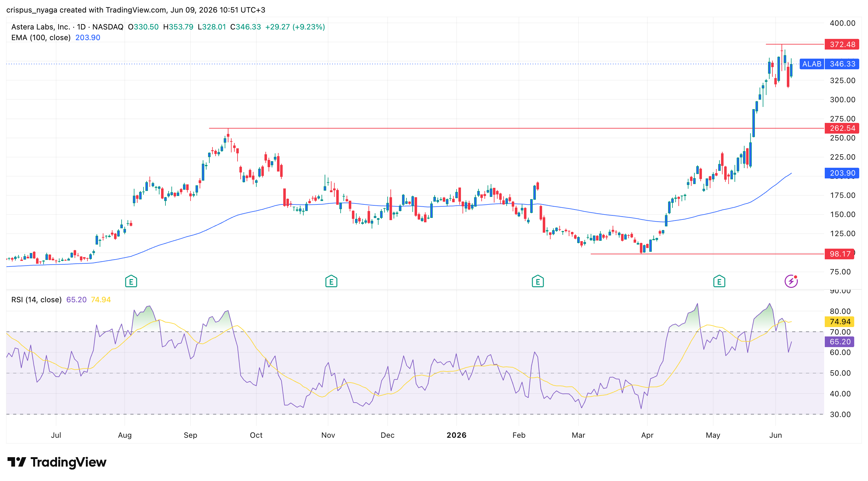Click the L328.01 low value
The image size is (868, 481).
click(212, 27)
